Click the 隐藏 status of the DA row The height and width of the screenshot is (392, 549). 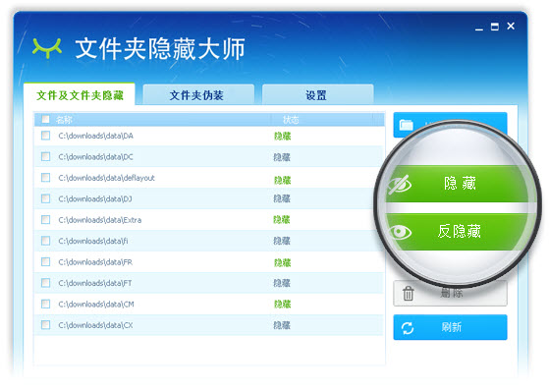tap(282, 136)
